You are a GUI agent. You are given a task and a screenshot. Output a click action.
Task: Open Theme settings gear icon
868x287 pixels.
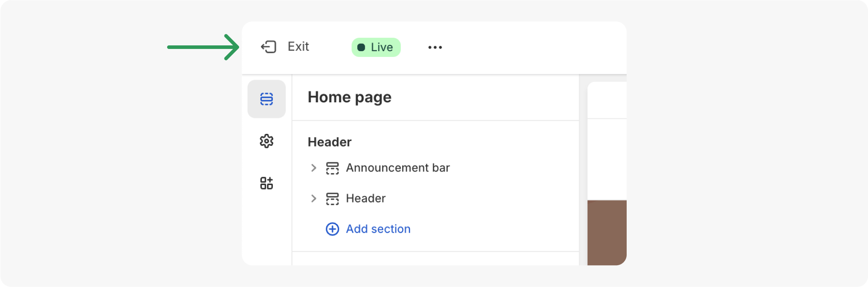point(267,141)
